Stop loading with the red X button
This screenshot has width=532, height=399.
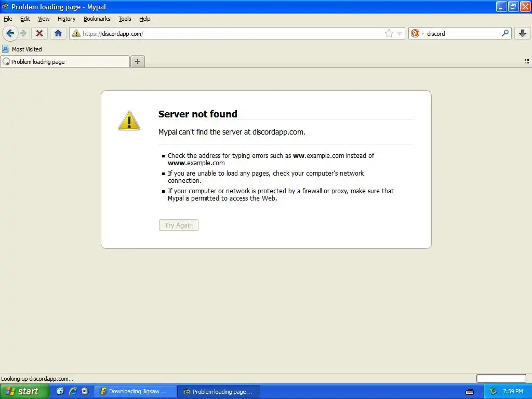[39, 33]
